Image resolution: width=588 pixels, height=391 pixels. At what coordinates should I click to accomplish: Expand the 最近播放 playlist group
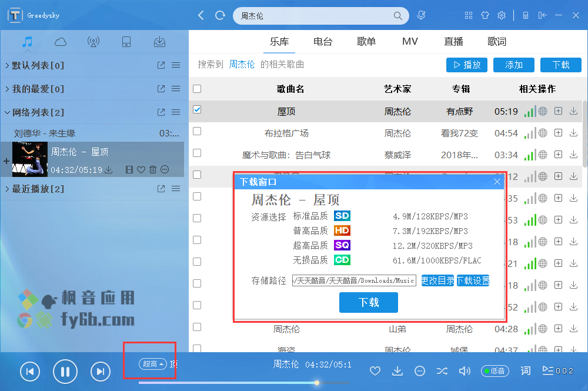tap(7, 189)
